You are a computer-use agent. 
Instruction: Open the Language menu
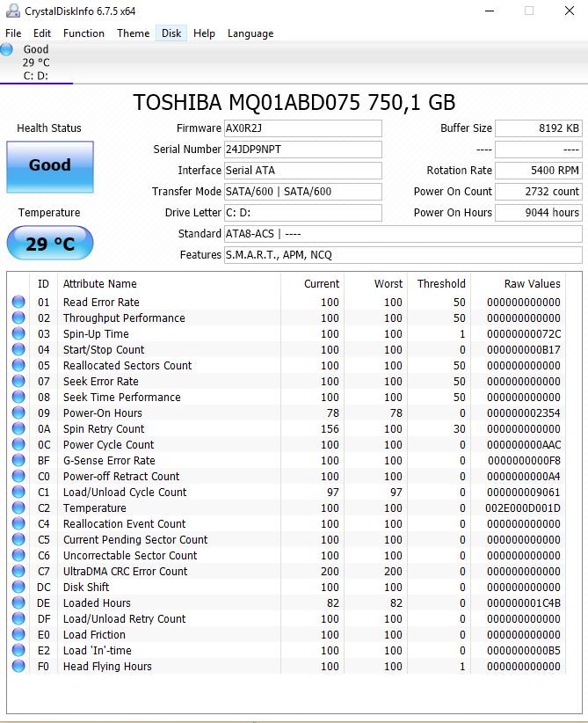[250, 33]
